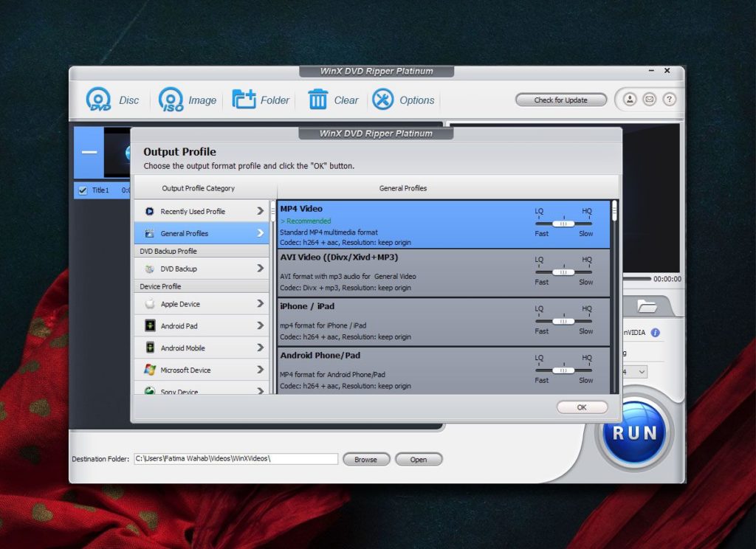Viewport: 756px width, 549px height.
Task: Open the Sony Device category
Action: click(x=200, y=391)
